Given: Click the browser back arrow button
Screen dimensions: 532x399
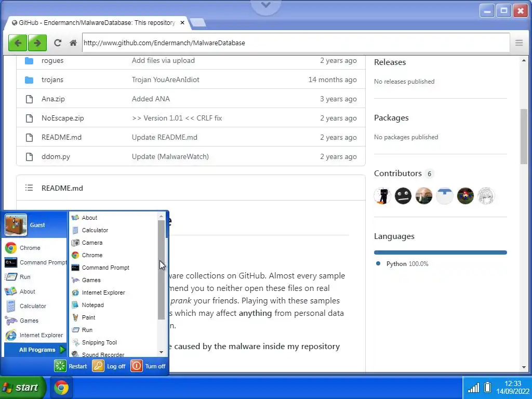Looking at the screenshot, I should (x=18, y=43).
